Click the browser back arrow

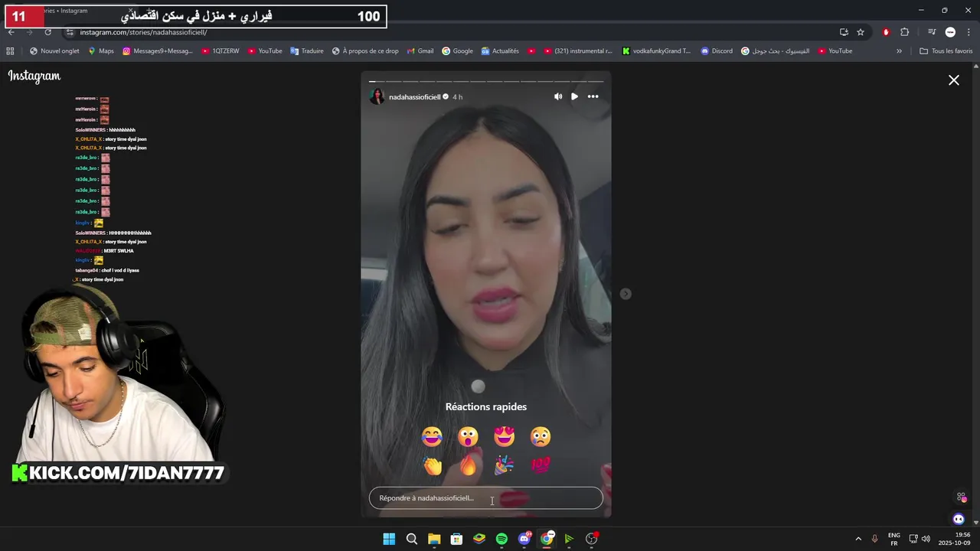pyautogui.click(x=11, y=32)
